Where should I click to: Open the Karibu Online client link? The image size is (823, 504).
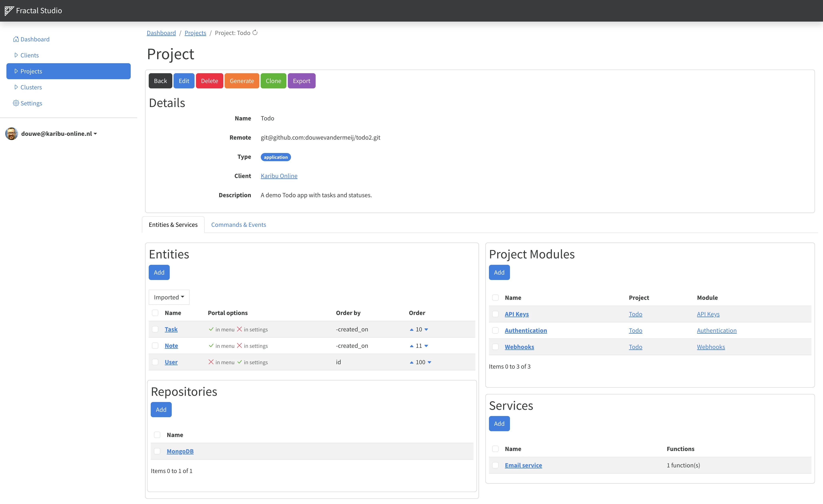tap(279, 176)
